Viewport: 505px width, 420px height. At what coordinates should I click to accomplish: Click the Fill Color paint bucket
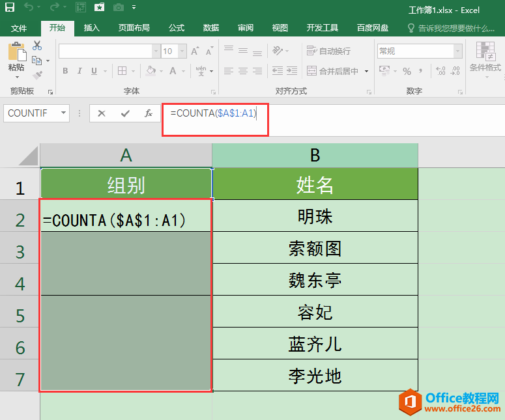(x=151, y=71)
